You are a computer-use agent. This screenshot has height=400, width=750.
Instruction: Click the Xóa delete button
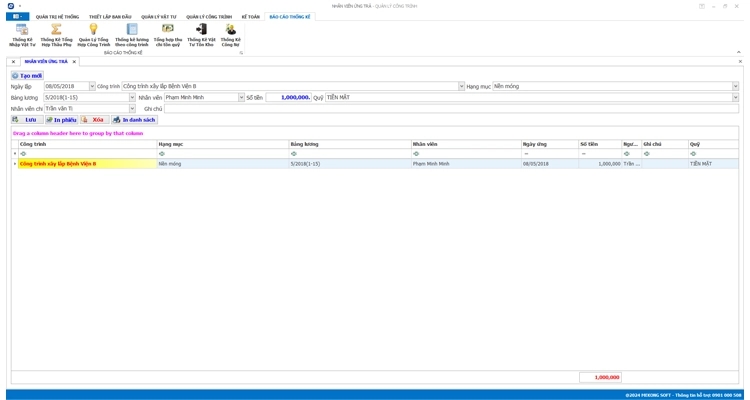(x=95, y=120)
